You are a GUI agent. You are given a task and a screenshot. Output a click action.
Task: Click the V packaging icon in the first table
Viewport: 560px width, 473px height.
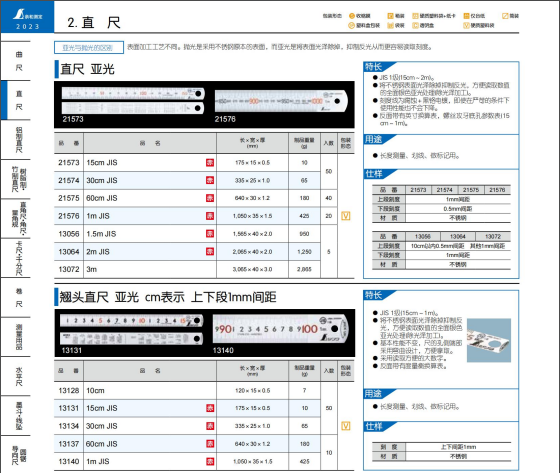click(345, 216)
